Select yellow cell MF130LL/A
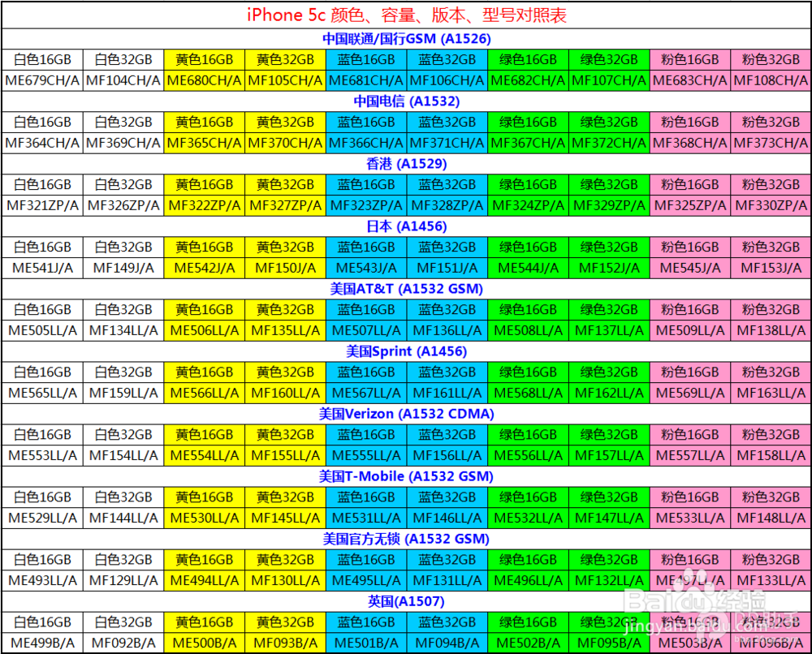The width and height of the screenshot is (812, 654). (x=285, y=581)
